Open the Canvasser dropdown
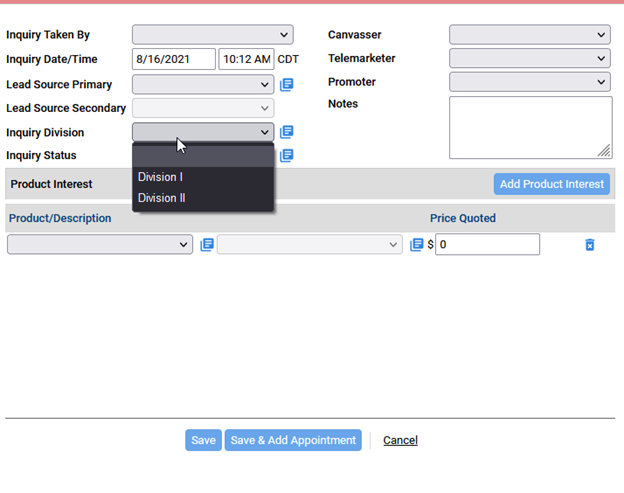 pyautogui.click(x=530, y=35)
